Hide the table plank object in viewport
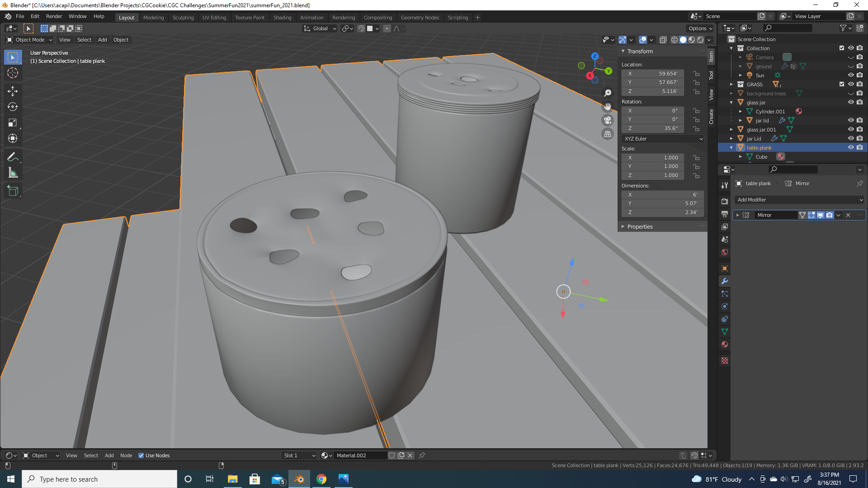Viewport: 868px width, 488px height. pyautogui.click(x=850, y=147)
